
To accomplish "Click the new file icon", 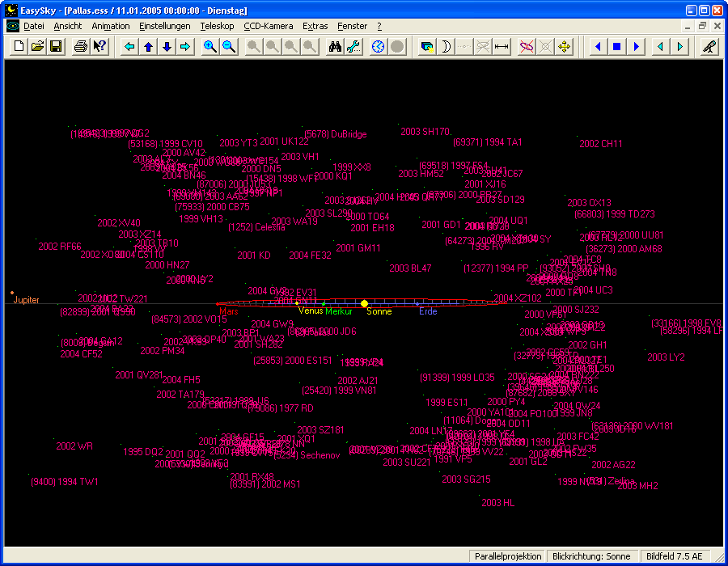I will pos(19,47).
